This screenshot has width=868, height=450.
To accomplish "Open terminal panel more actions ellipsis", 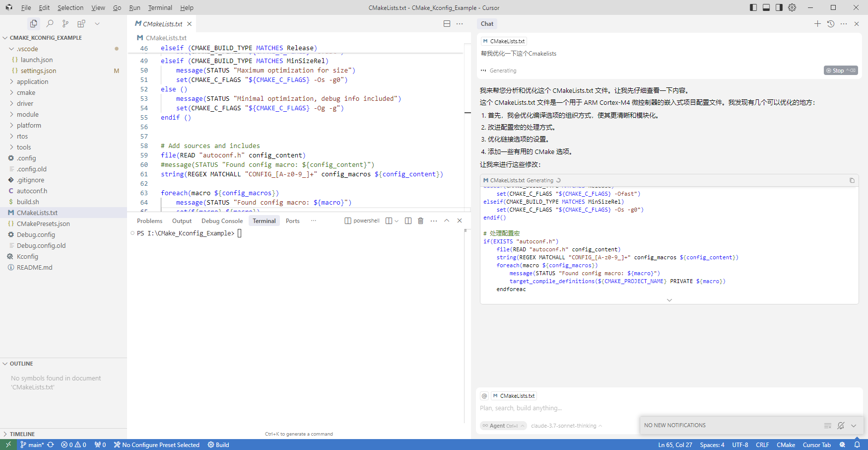I will pos(434,221).
